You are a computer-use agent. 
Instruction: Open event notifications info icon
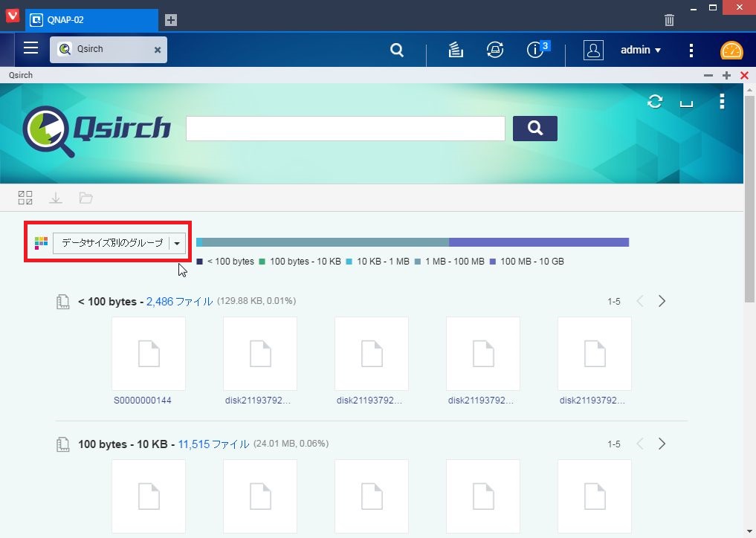pyautogui.click(x=535, y=50)
